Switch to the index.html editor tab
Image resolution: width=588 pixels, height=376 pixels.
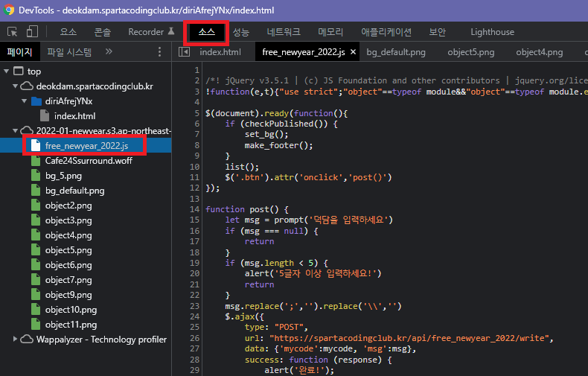pos(220,52)
